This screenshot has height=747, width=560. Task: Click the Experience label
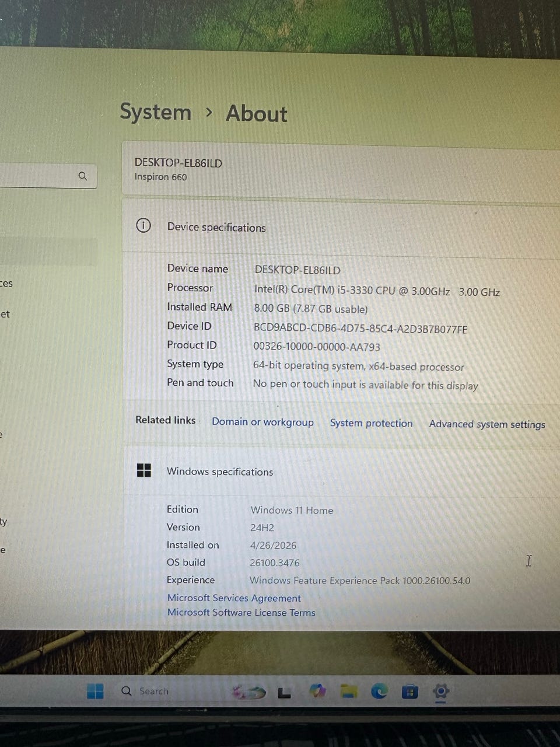click(x=191, y=580)
